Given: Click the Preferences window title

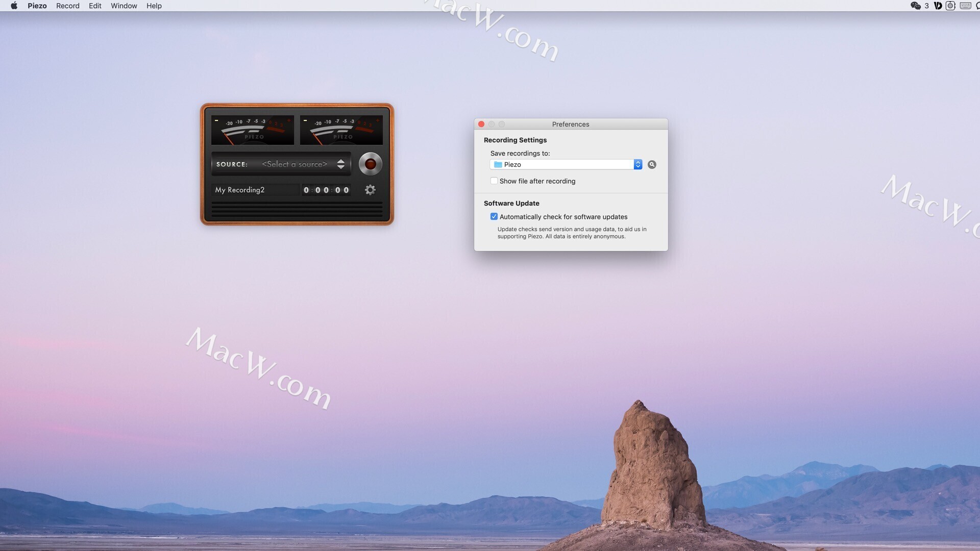Looking at the screenshot, I should [x=571, y=124].
